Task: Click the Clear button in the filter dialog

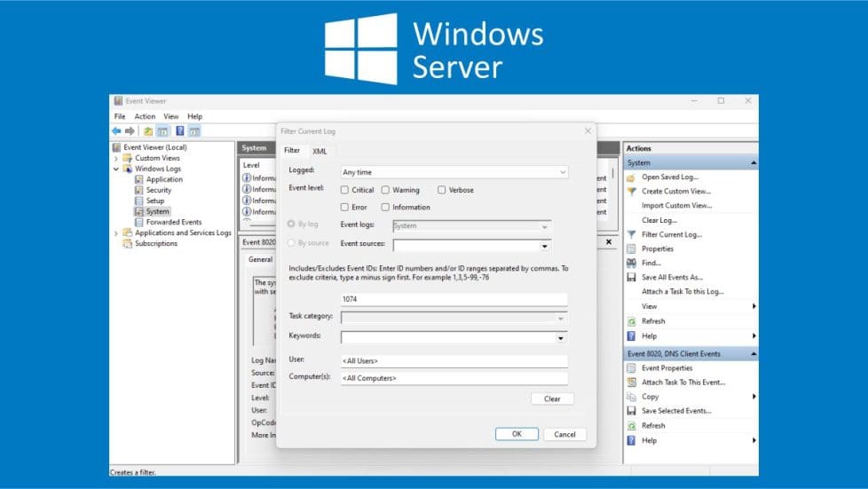Action: [552, 399]
